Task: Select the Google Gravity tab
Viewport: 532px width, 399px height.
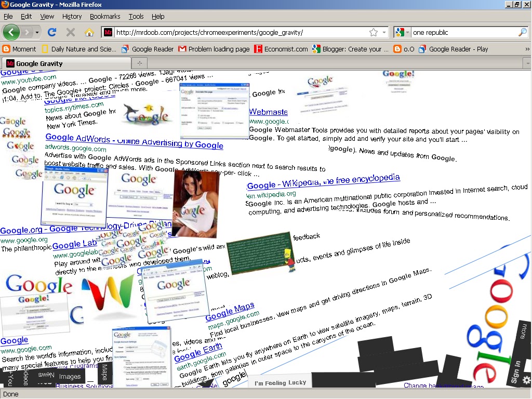Action: coord(66,63)
